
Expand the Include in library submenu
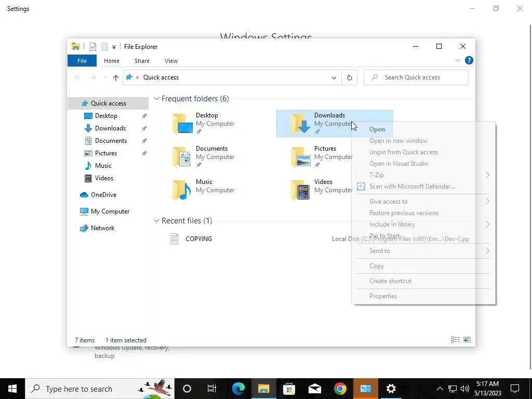[423, 224]
